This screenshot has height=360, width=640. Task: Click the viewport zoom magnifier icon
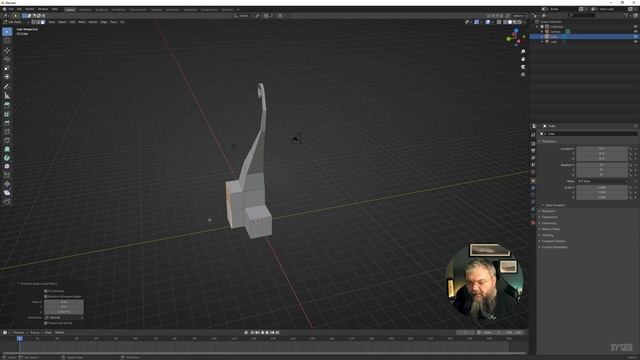click(523, 52)
